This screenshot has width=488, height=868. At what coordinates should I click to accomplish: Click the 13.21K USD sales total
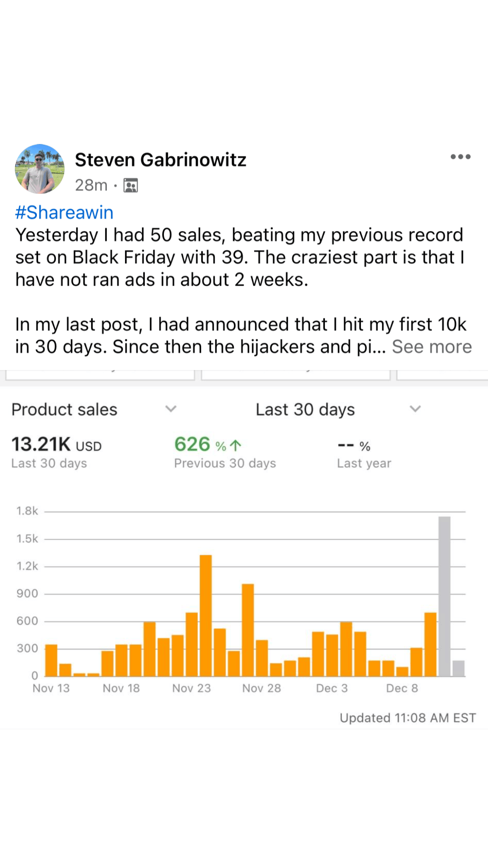[56, 445]
